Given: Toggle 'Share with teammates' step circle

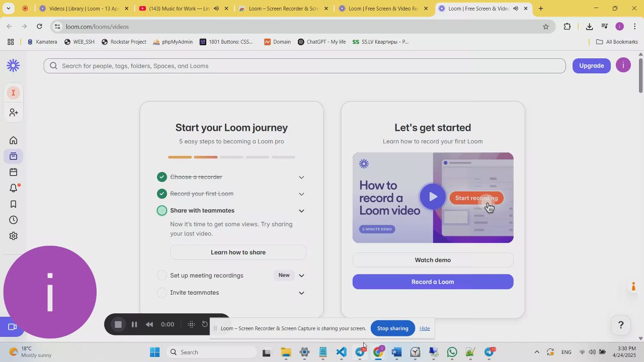Looking at the screenshot, I should [x=162, y=211].
